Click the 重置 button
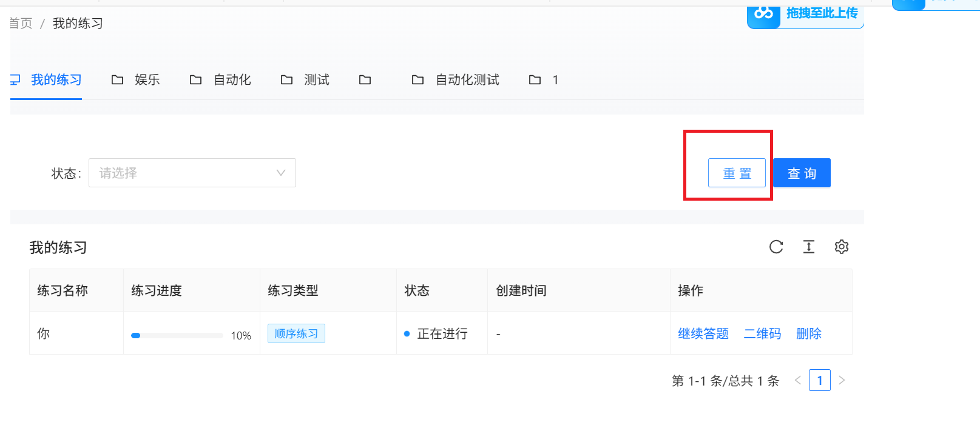980x431 pixels. coord(737,173)
